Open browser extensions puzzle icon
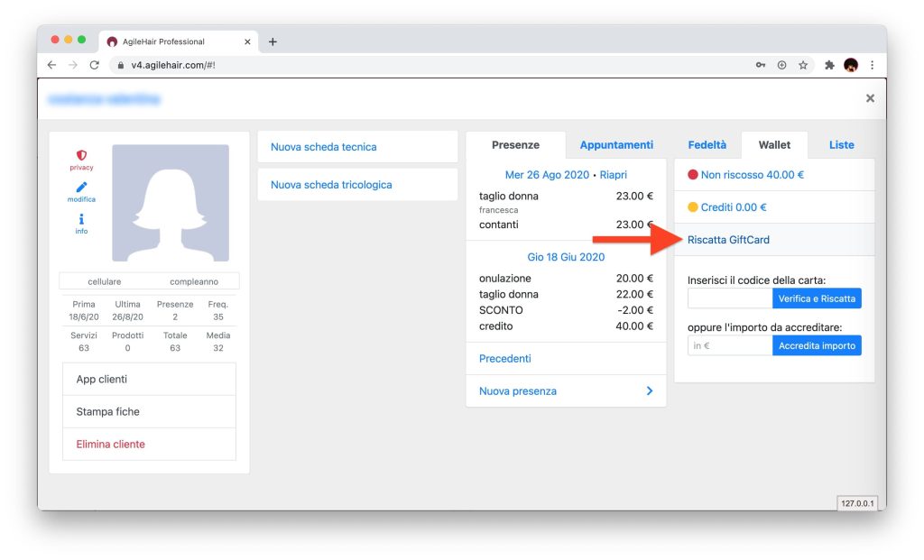 pyautogui.click(x=828, y=65)
